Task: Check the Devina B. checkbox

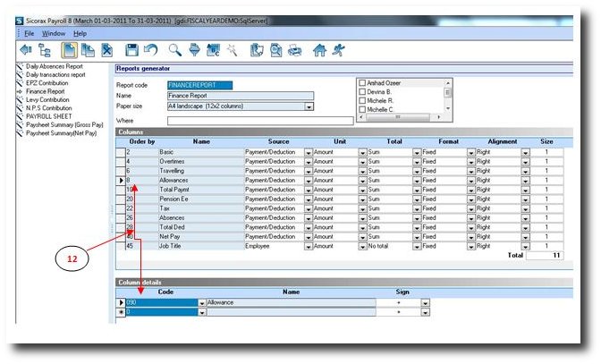Action: [x=362, y=92]
